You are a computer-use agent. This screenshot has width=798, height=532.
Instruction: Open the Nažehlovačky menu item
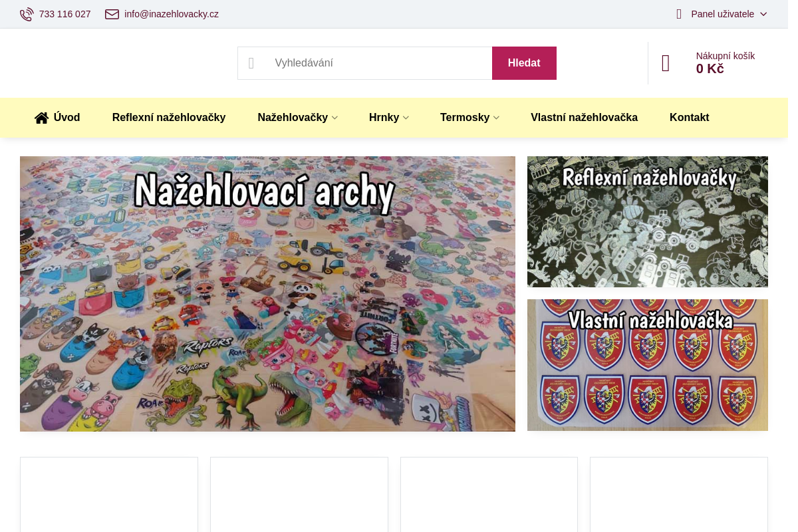click(293, 117)
